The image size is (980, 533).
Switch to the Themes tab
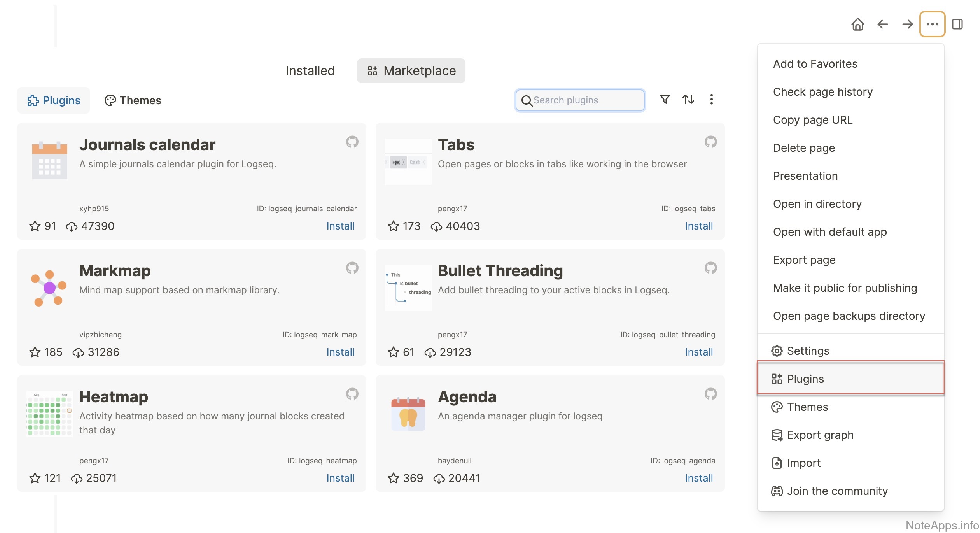pyautogui.click(x=133, y=100)
